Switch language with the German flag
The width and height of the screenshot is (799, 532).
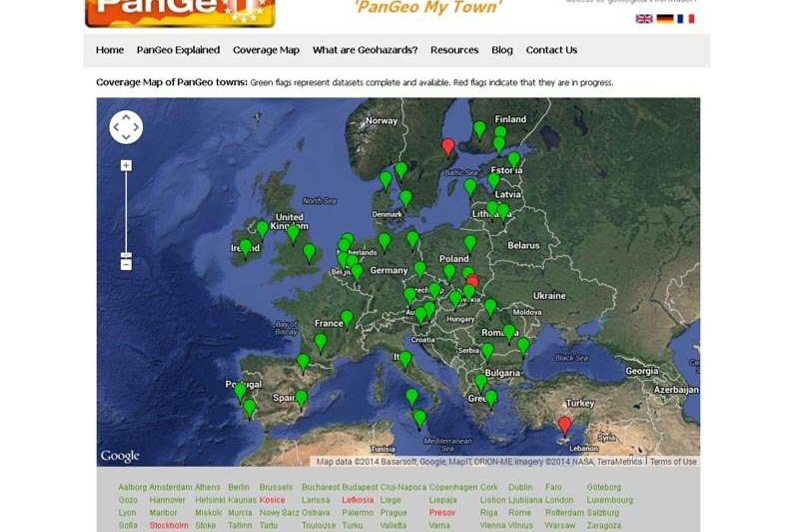click(665, 19)
